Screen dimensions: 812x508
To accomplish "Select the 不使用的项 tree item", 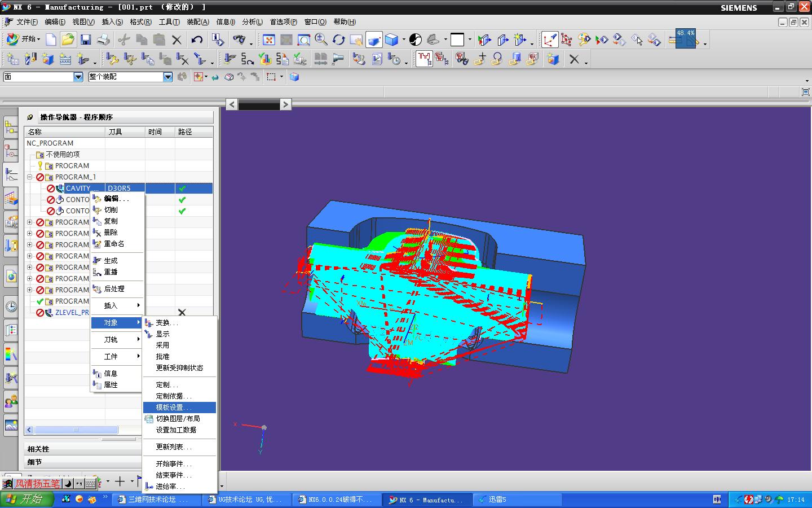I will tap(63, 154).
